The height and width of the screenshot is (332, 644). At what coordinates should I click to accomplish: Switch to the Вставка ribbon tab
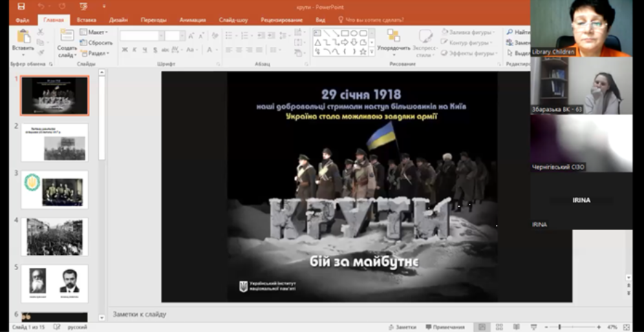(86, 20)
